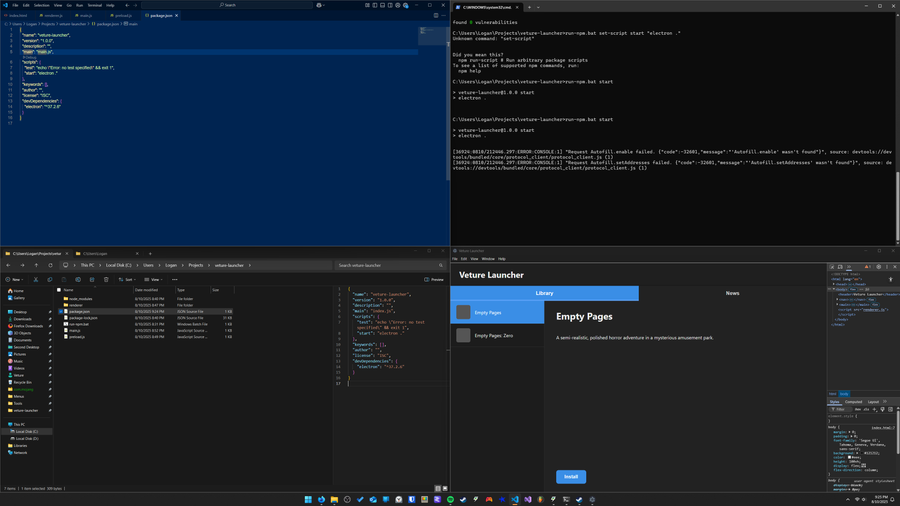
Task: Open Help menu in Veture Launcher
Action: [502, 259]
